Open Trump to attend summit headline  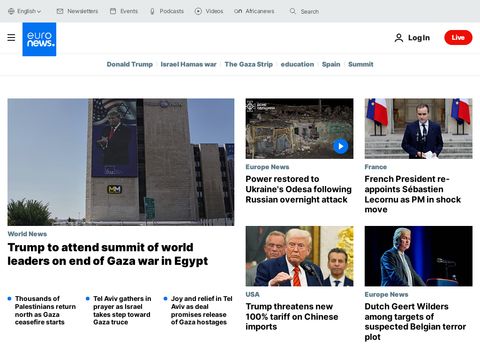coord(108,254)
